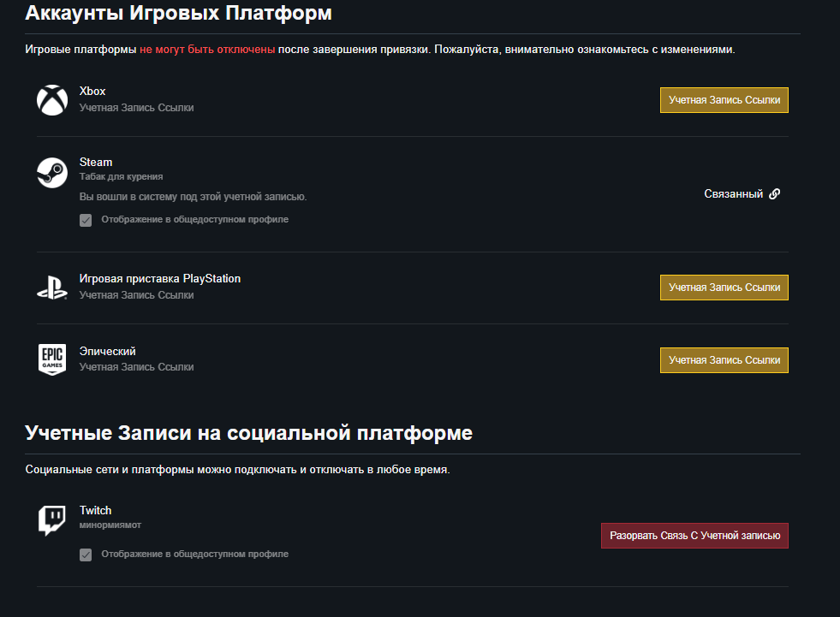This screenshot has width=840, height=617.
Task: Click the Xbox logo icon
Action: (x=52, y=99)
